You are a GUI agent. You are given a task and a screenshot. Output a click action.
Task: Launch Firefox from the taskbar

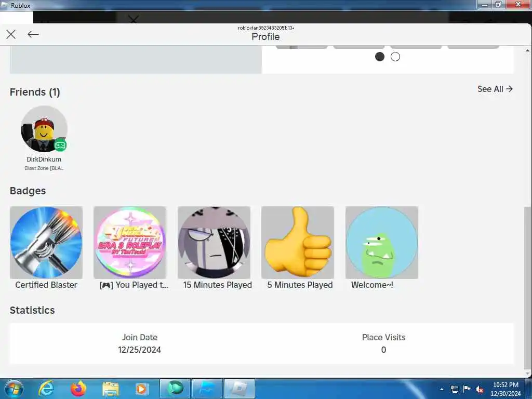pos(78,389)
